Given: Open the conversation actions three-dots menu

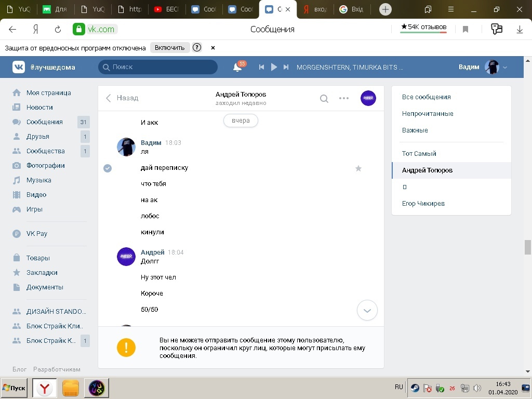Looking at the screenshot, I should click(344, 98).
